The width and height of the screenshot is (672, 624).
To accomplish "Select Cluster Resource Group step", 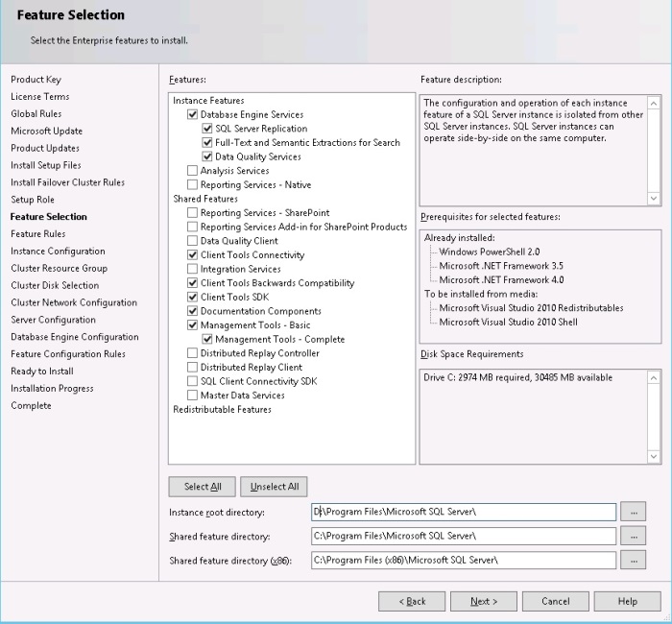I will [60, 268].
